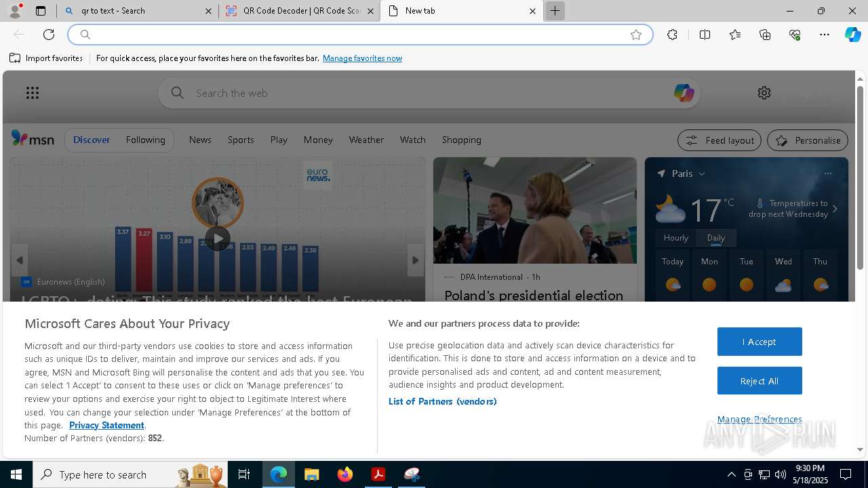Open the Shopping menu item
The width and height of the screenshot is (868, 488).
tap(462, 140)
